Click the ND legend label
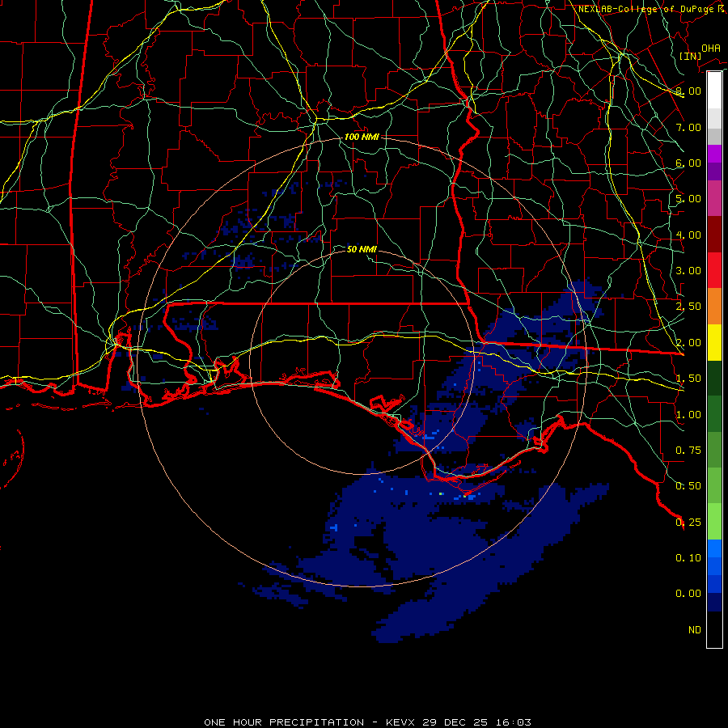The height and width of the screenshot is (728, 728). (695, 630)
